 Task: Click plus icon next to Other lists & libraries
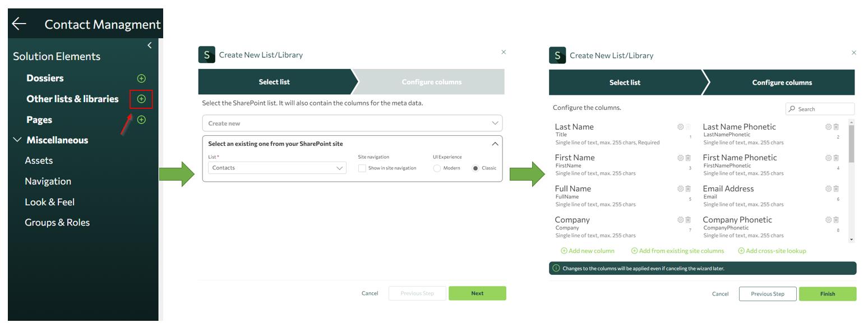141,99
